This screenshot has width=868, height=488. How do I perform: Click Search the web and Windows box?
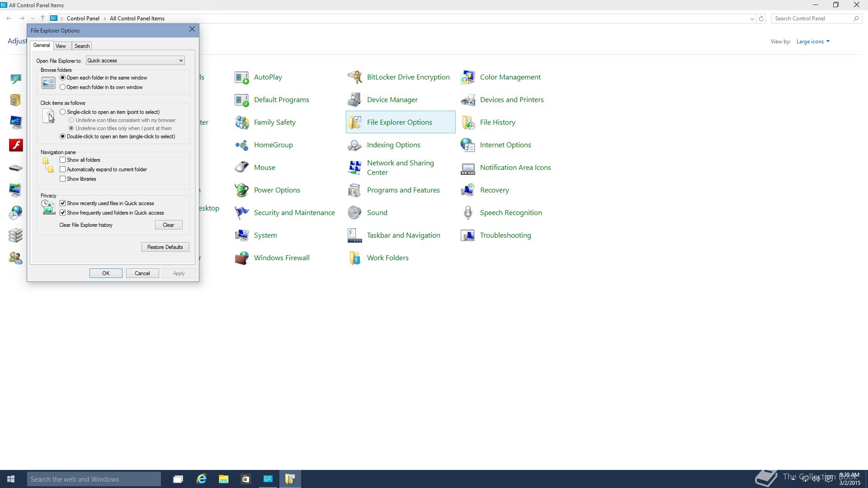94,479
